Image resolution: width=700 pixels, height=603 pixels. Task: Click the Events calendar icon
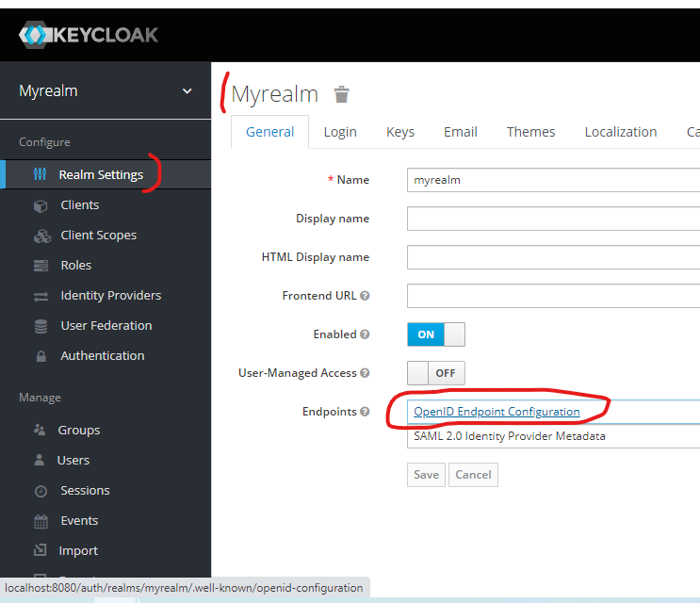tap(41, 521)
